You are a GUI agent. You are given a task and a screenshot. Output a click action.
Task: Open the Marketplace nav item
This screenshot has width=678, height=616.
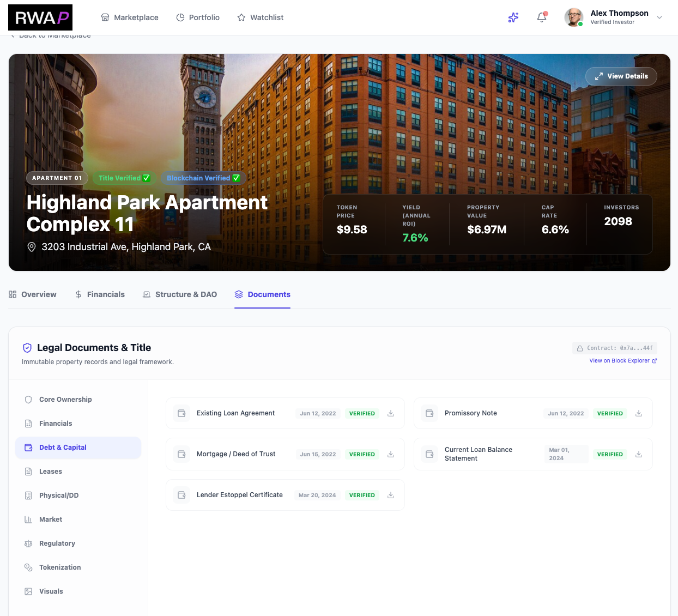pyautogui.click(x=130, y=17)
